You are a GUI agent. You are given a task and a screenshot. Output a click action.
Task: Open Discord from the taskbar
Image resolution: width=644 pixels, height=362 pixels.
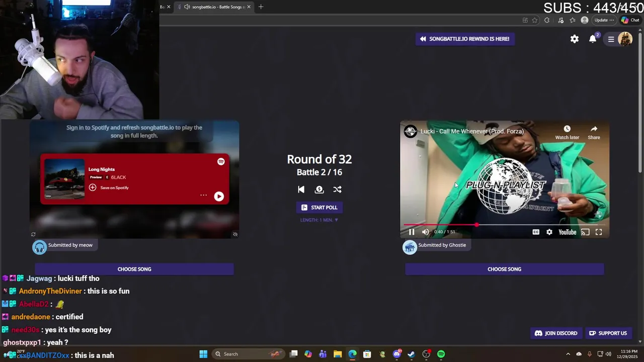pyautogui.click(x=397, y=354)
